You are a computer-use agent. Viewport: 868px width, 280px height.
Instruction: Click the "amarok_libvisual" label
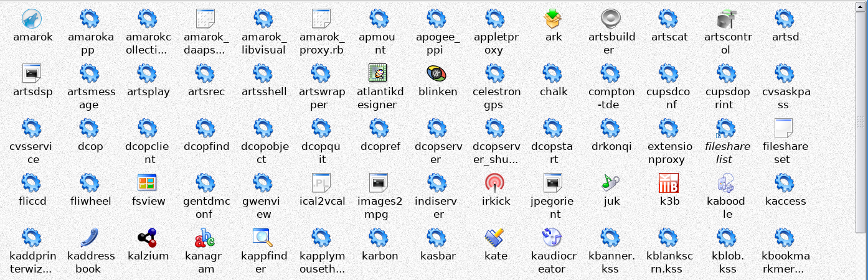pos(263,44)
